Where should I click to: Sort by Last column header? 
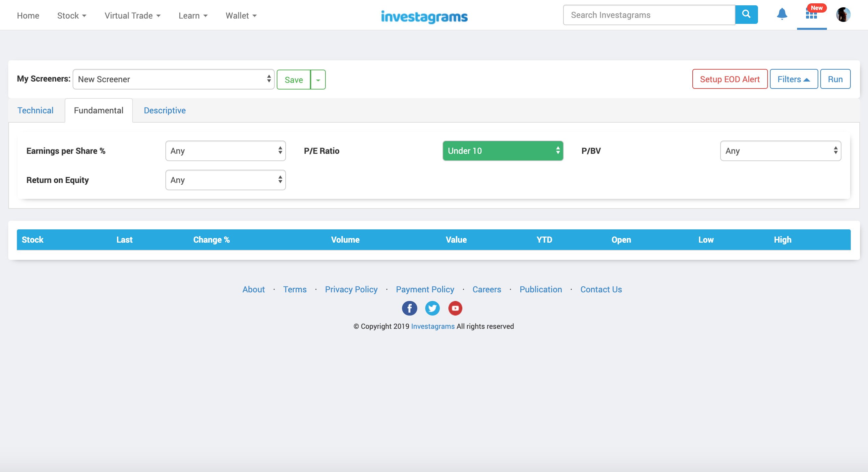click(124, 240)
